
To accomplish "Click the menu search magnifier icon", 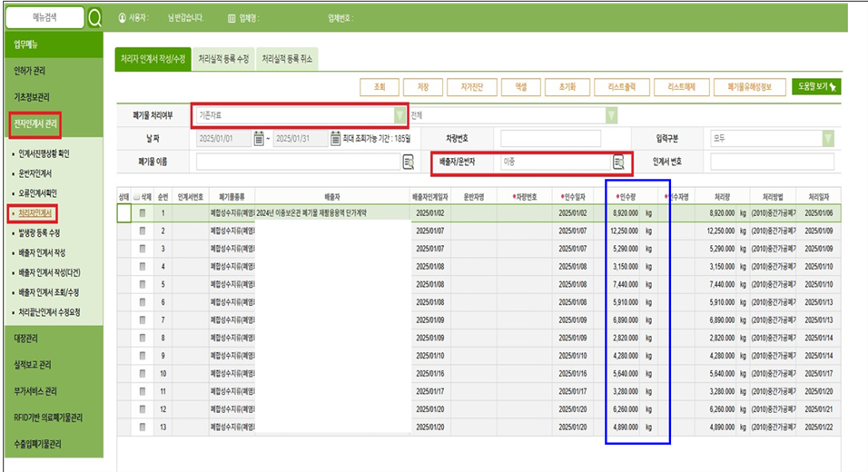I will pos(94,18).
